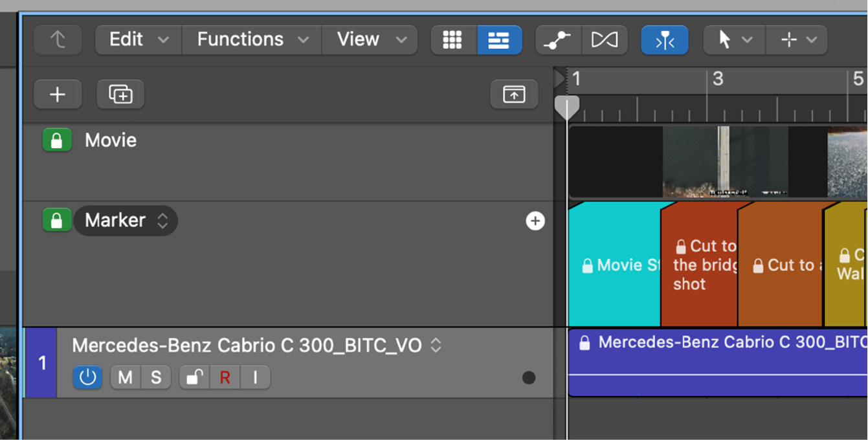This screenshot has height=440, width=868.
Task: Click the track 1 number color strip
Action: coord(41,363)
